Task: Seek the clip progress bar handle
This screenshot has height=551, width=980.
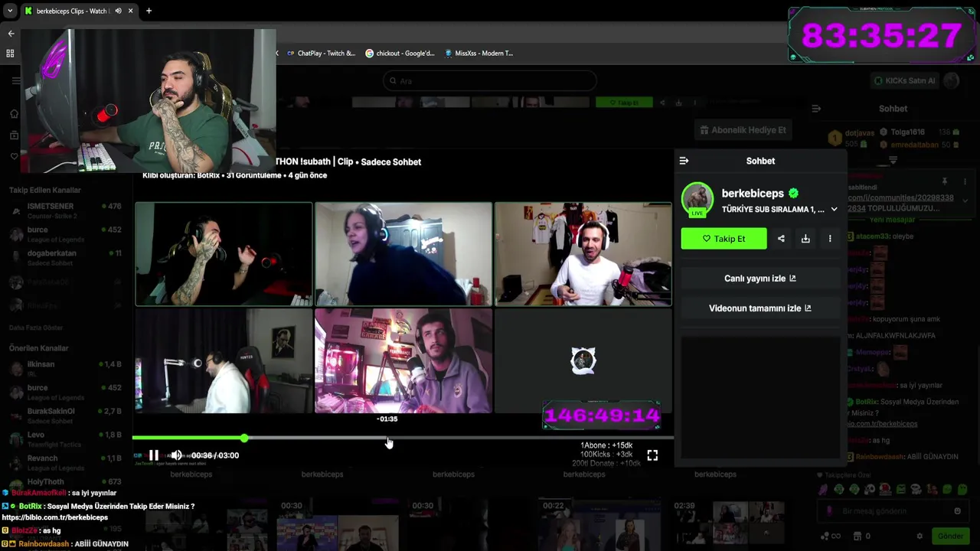Action: click(x=244, y=439)
